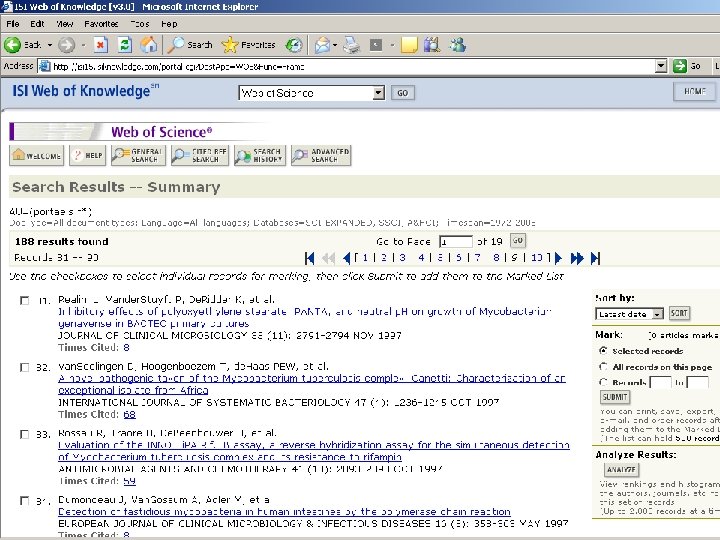Screen dimensions: 720x540
Task: Go to previous results page arrow
Action: click(x=347, y=258)
